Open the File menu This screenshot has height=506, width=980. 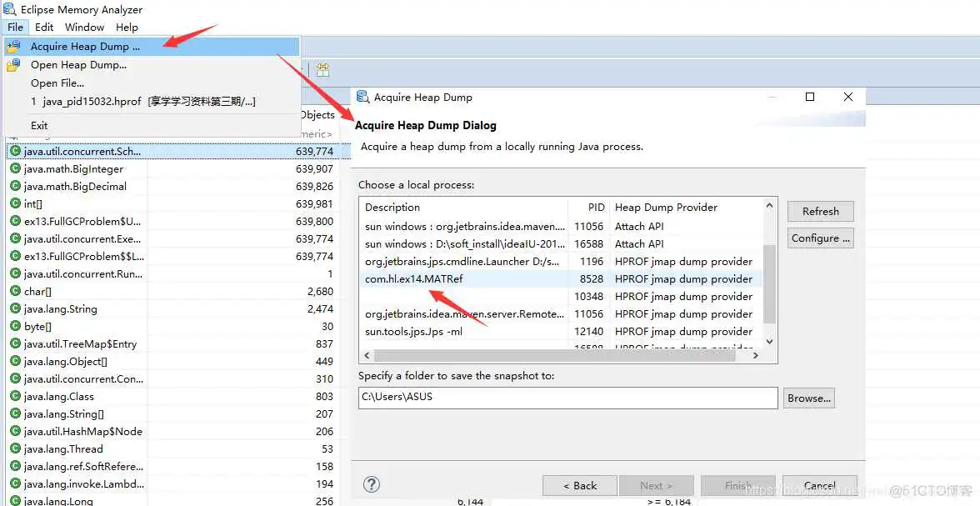[16, 27]
